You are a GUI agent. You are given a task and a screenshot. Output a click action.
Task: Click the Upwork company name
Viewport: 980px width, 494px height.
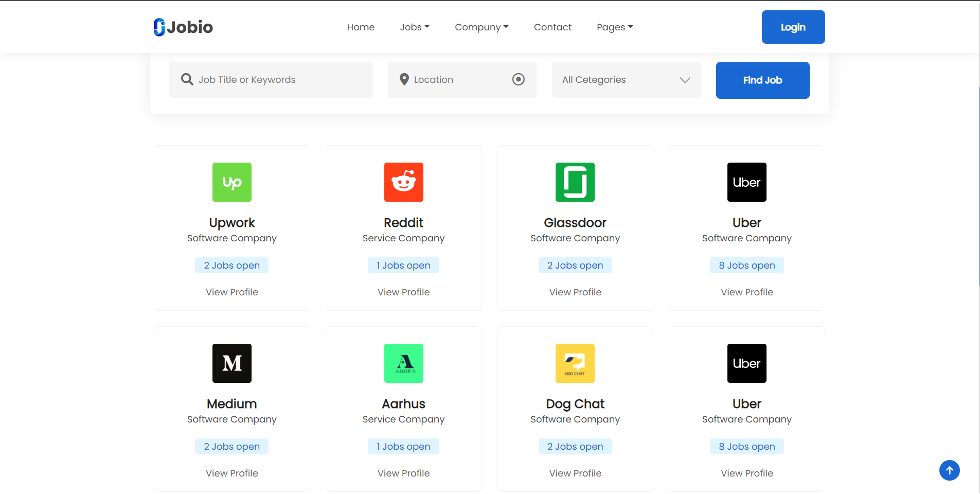coord(232,223)
